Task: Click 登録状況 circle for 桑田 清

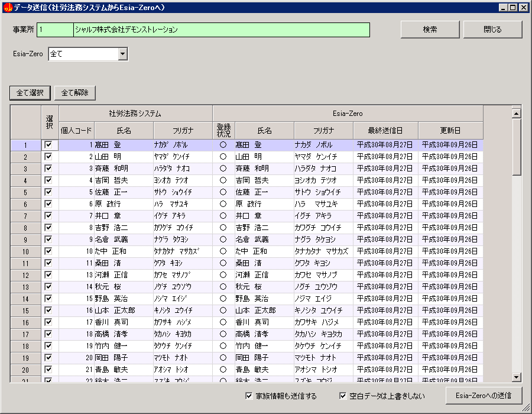Action: (x=223, y=263)
